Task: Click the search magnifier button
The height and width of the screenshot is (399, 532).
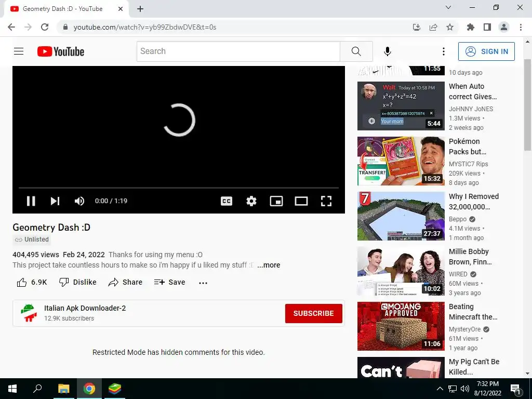Action: pos(356,51)
